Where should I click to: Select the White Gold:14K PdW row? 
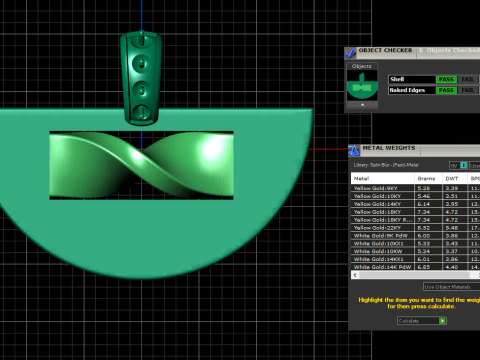click(415, 267)
